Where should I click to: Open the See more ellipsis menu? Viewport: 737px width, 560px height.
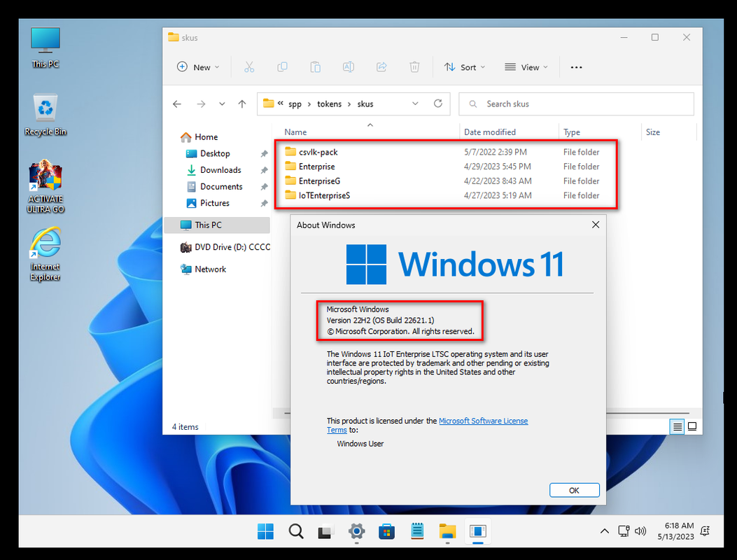coord(576,67)
